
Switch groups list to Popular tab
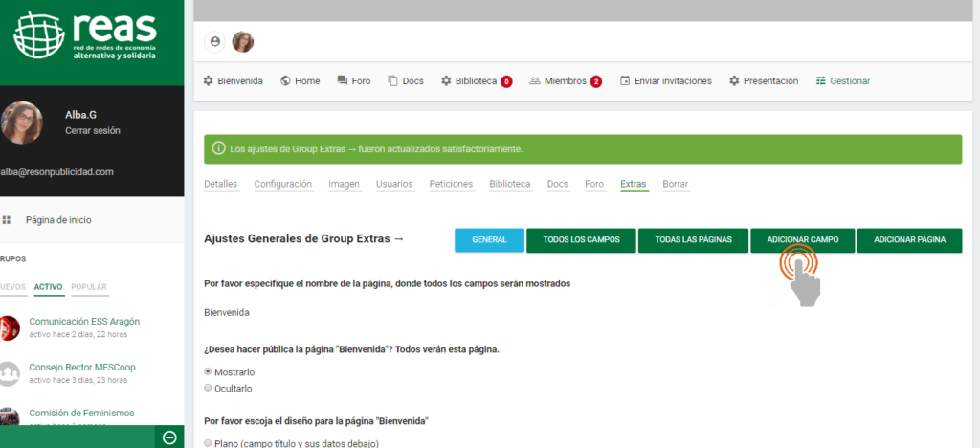tap(89, 287)
